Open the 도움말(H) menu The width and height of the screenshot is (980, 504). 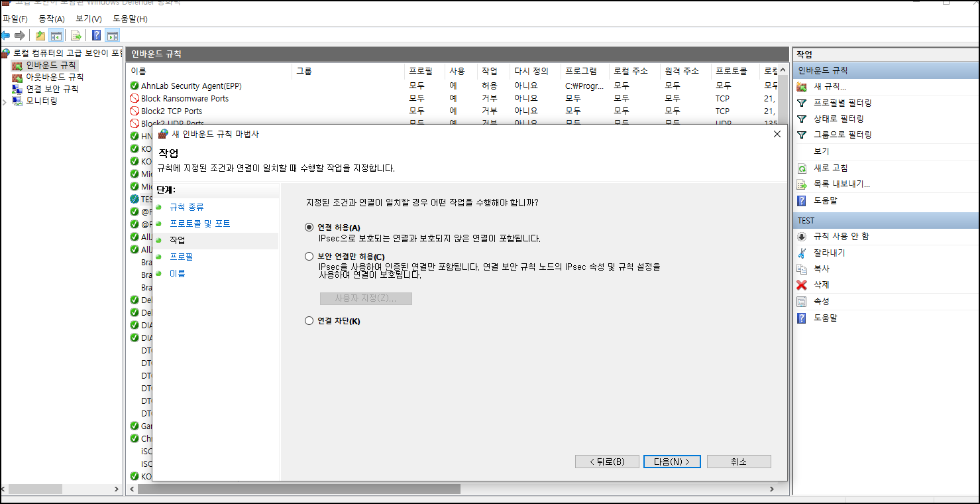130,19
